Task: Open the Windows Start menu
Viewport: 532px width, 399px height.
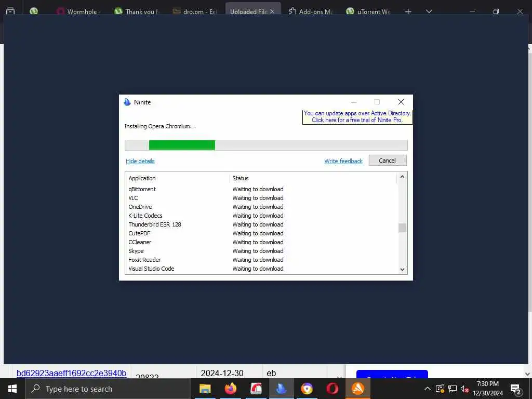Action: 12,389
